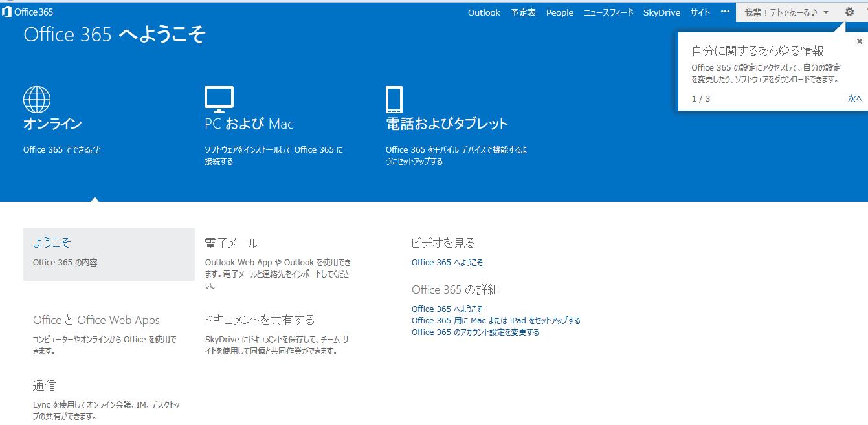868x425 pixels.
Task: Click Office 365 用に Mac または iPad をセットアップする link
Action: coord(496,321)
